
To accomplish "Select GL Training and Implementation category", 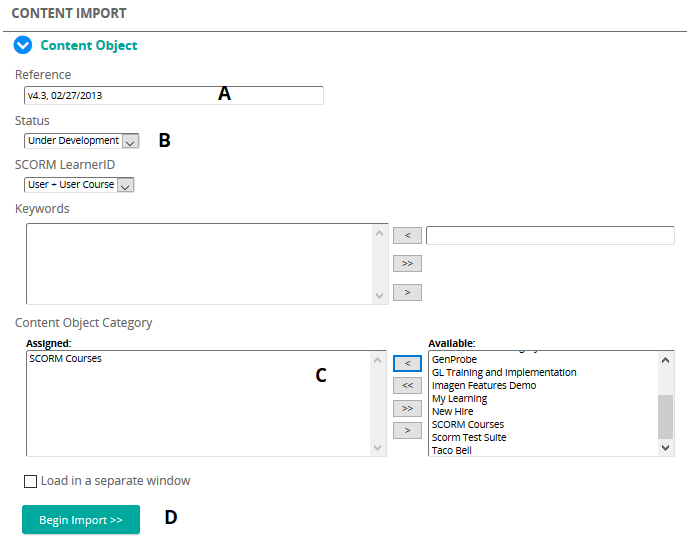I will (504, 373).
